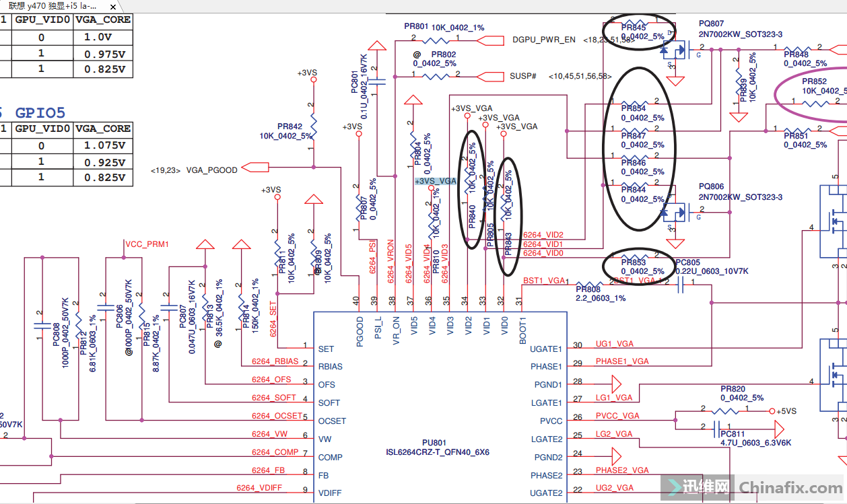Image resolution: width=847 pixels, height=504 pixels.
Task: Click the PHASE2_VGA net label
Action: [x=622, y=470]
